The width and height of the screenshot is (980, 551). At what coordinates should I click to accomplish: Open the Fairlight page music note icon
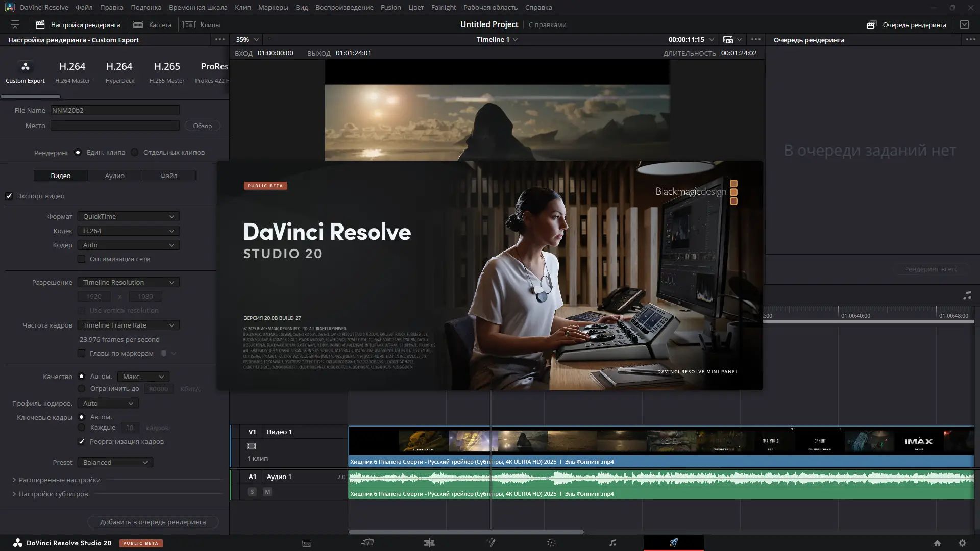click(612, 543)
